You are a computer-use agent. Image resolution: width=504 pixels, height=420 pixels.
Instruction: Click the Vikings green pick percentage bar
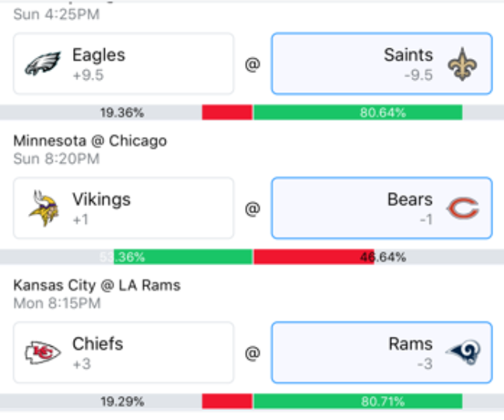[x=183, y=257]
